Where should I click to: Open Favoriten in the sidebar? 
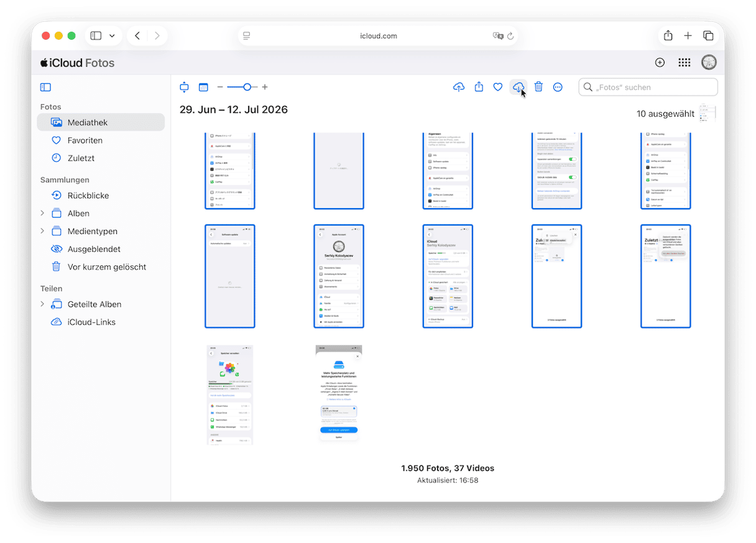101,140
